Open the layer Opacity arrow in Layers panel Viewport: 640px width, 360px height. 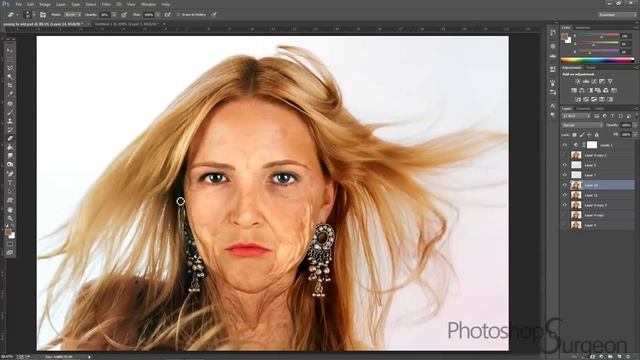pos(635,125)
